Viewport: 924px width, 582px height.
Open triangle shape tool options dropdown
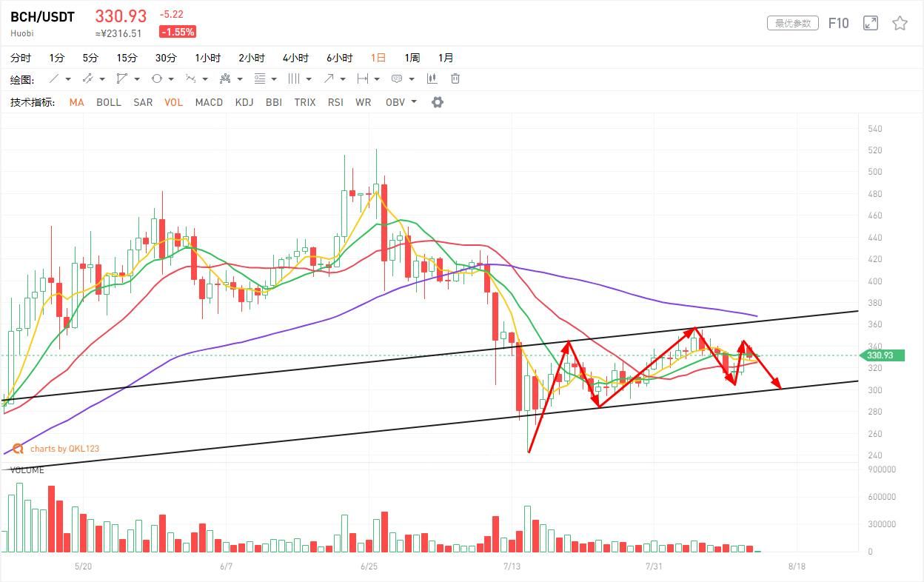click(x=136, y=79)
